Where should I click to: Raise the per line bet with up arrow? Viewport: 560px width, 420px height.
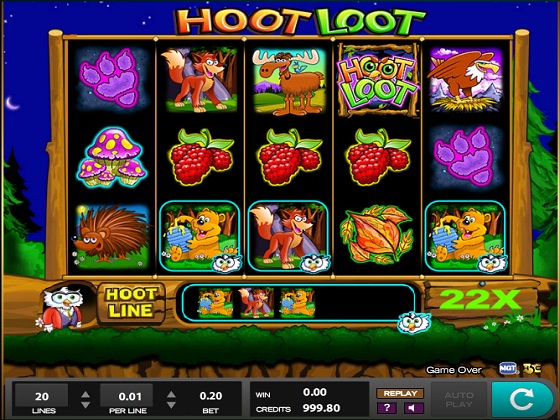[x=171, y=395]
